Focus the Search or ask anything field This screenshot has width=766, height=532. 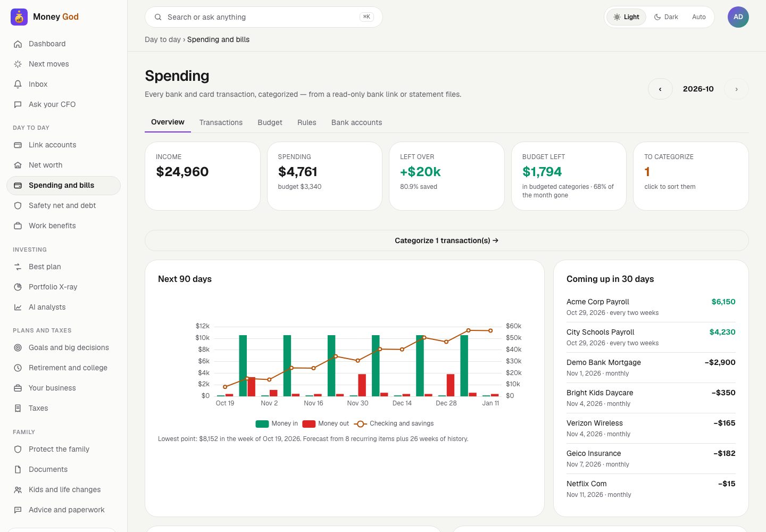point(264,17)
